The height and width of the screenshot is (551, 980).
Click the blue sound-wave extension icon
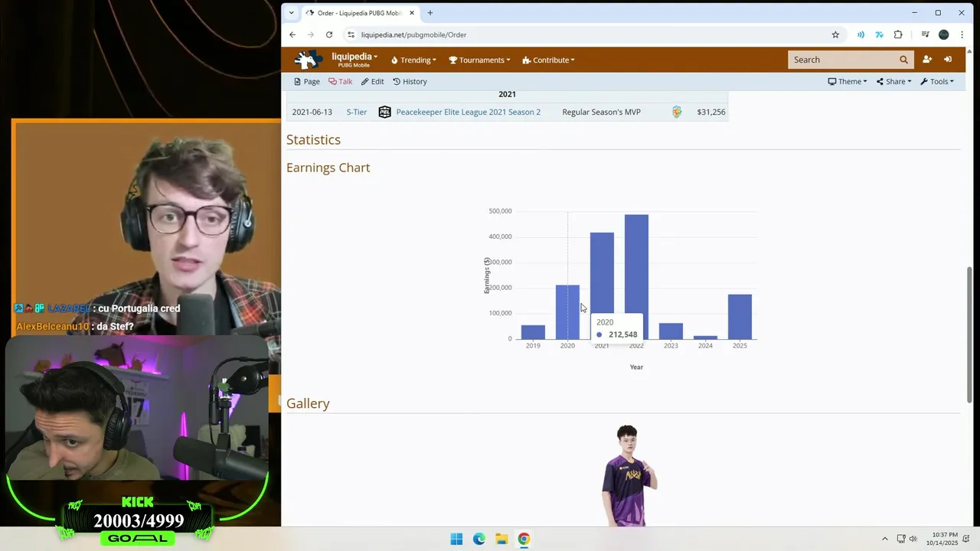coord(861,34)
